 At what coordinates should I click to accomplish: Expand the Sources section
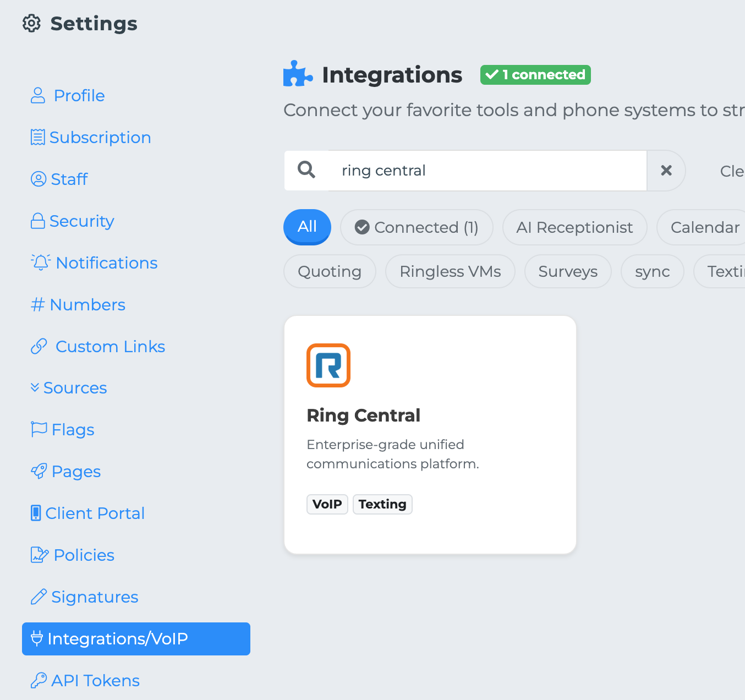(69, 388)
